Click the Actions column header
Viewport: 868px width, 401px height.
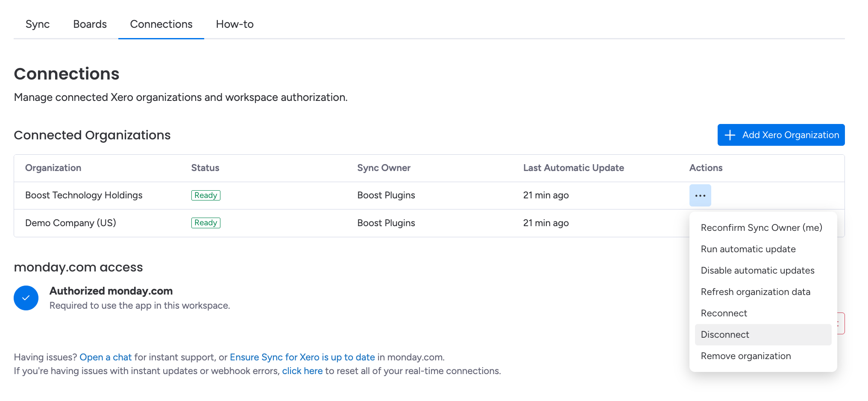[x=706, y=168]
